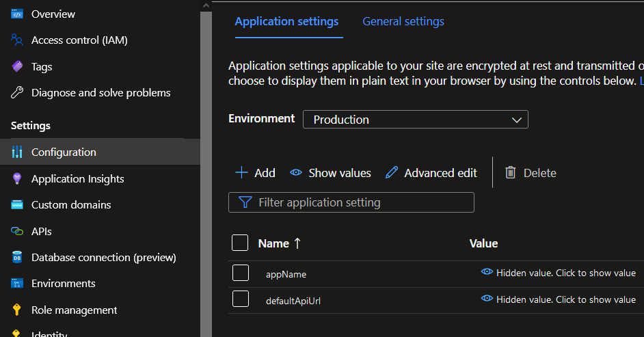Click the Overview icon in sidebar

(17, 14)
